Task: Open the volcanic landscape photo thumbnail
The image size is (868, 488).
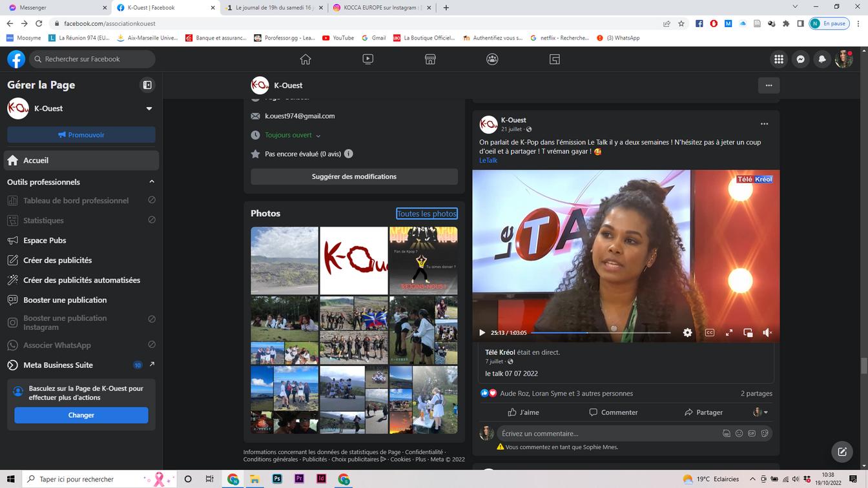Action: coord(284,261)
